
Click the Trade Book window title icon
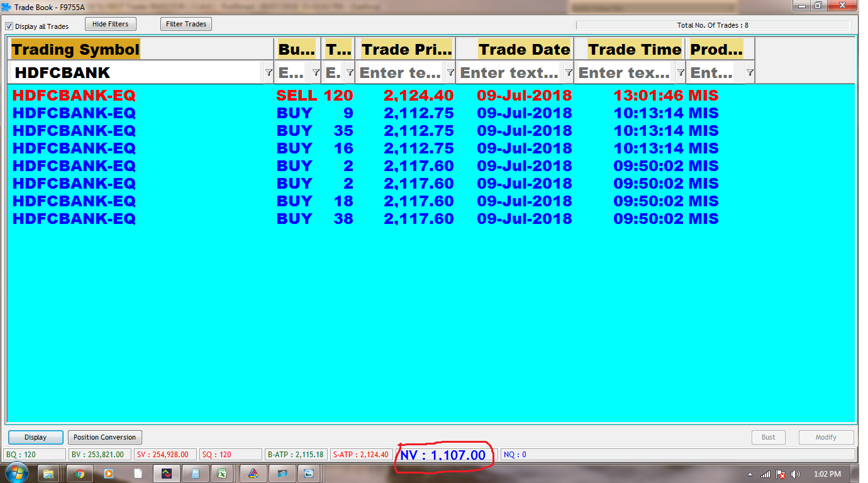click(6, 8)
